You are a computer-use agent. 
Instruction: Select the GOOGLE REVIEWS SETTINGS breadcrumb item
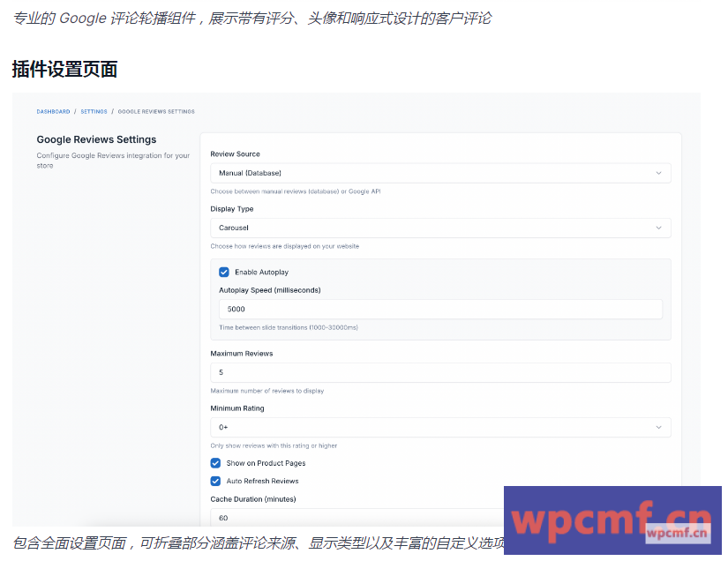point(156,112)
